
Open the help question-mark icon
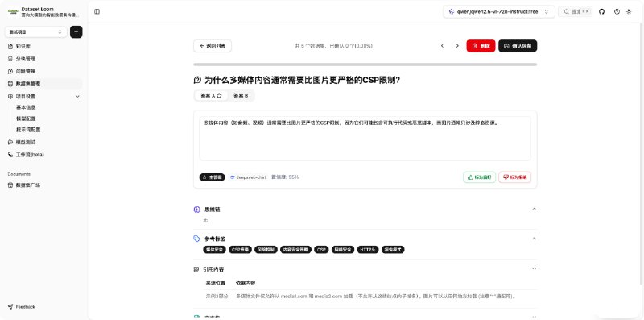[617, 11]
